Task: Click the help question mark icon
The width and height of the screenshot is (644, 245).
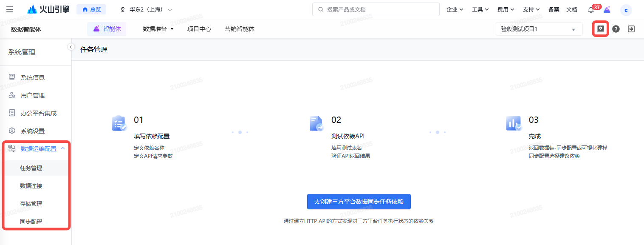Action: pyautogui.click(x=616, y=29)
